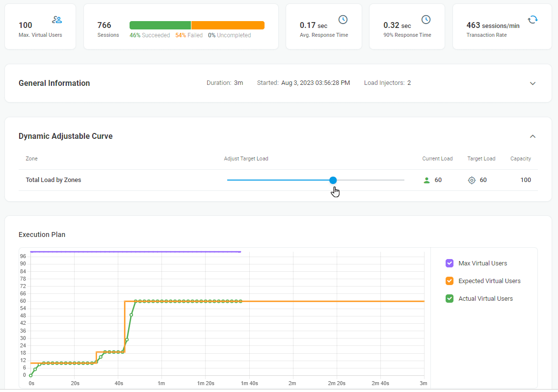Expand the General Information panel
This screenshot has height=392, width=558.
pyautogui.click(x=532, y=83)
